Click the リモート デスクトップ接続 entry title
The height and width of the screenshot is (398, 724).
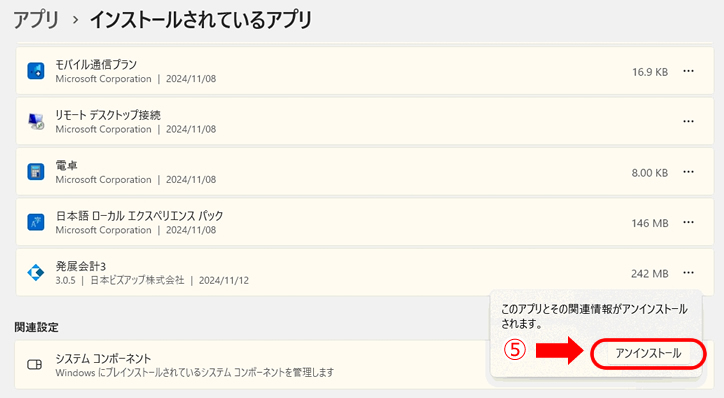click(108, 115)
